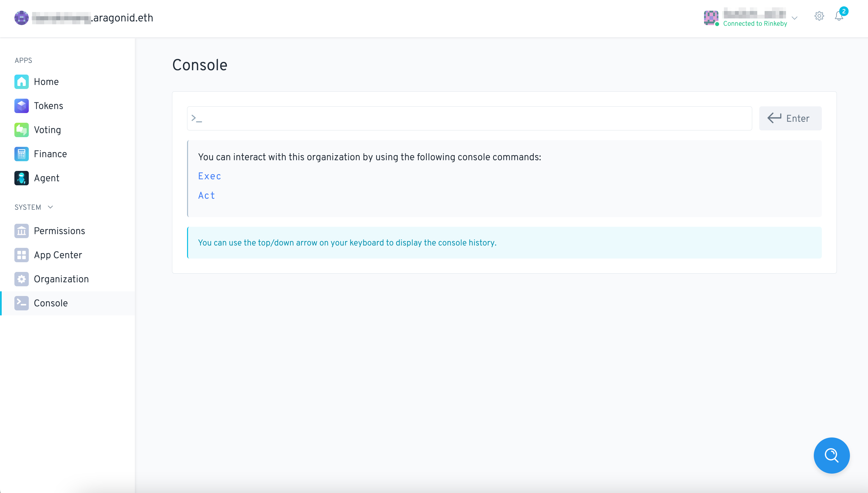The width and height of the screenshot is (868, 493).
Task: Click the organization aragonid.eth name
Action: tap(92, 18)
